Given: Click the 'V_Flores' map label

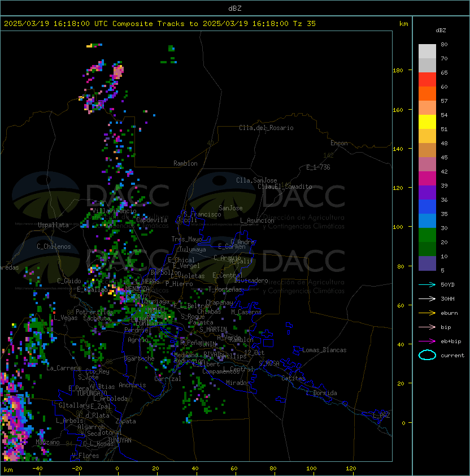Looking at the screenshot, I should click(x=85, y=456).
